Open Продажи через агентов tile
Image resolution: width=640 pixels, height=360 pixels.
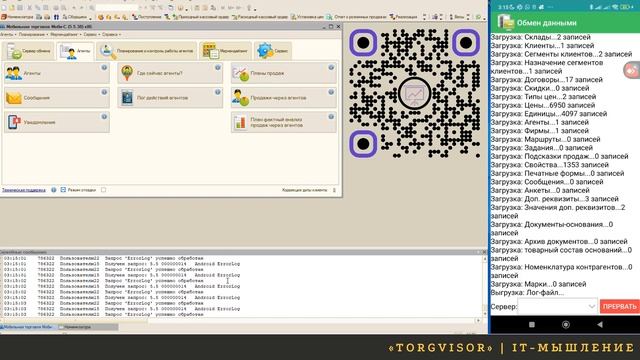pyautogui.click(x=284, y=98)
